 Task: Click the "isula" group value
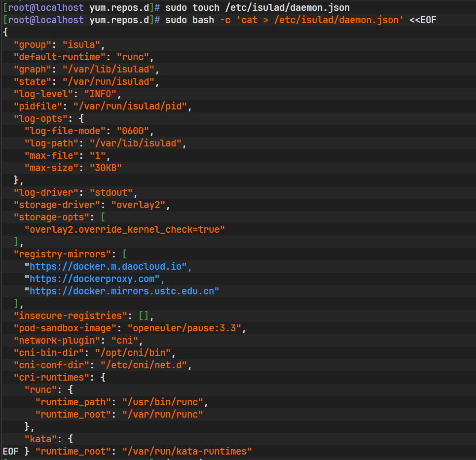tap(81, 44)
